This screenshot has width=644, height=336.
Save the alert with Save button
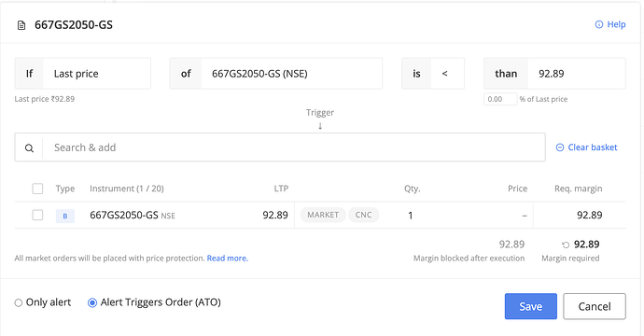531,306
